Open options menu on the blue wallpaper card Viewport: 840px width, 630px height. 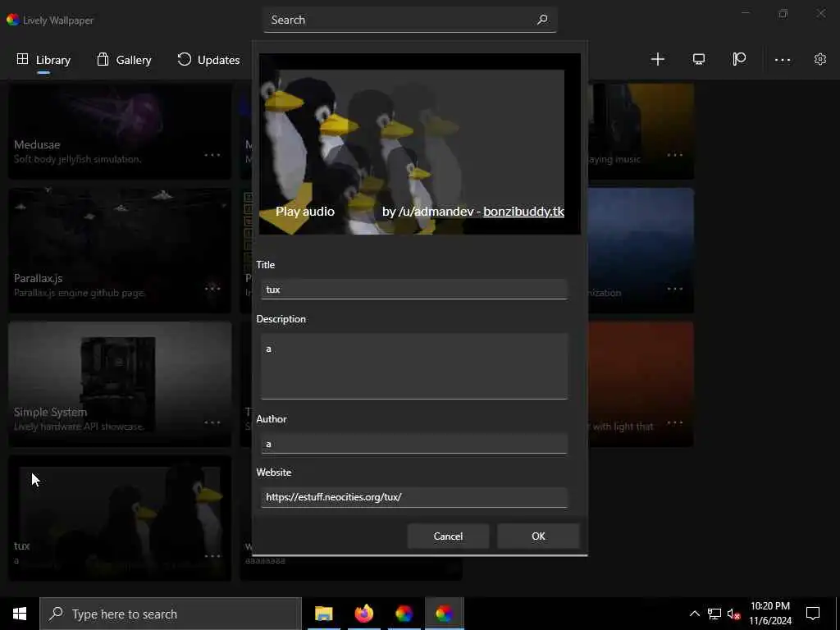click(675, 288)
